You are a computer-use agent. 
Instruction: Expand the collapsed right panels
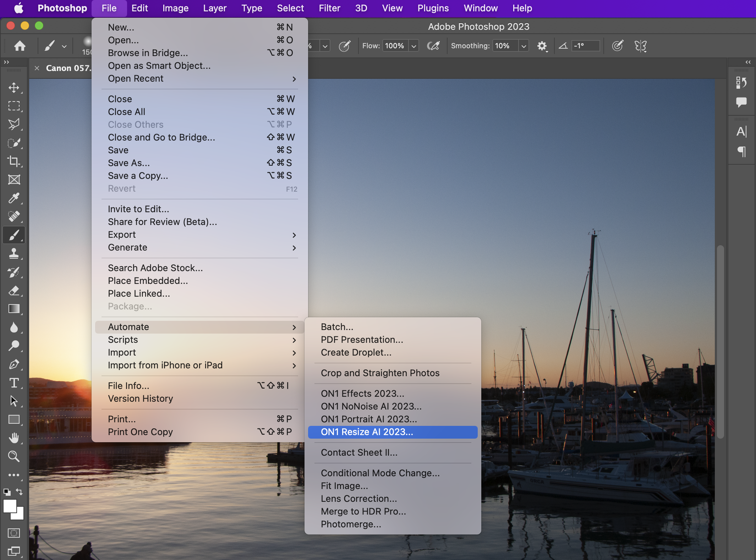748,62
